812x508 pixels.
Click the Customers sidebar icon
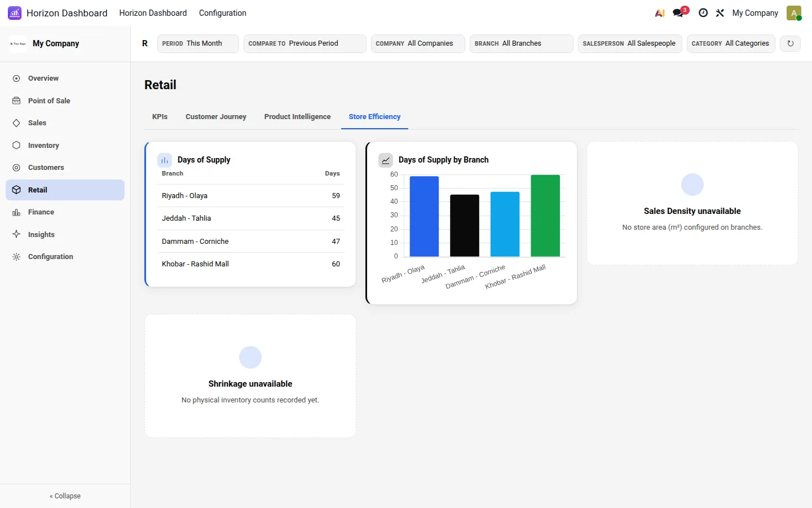point(16,168)
